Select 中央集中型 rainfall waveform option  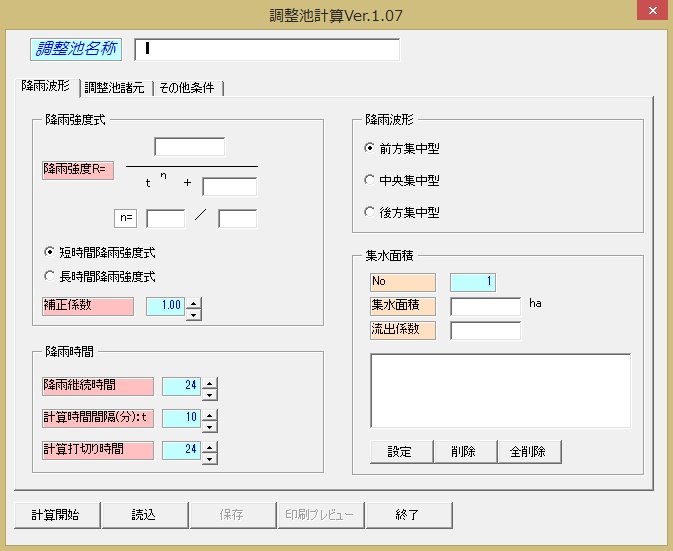pyautogui.click(x=370, y=181)
